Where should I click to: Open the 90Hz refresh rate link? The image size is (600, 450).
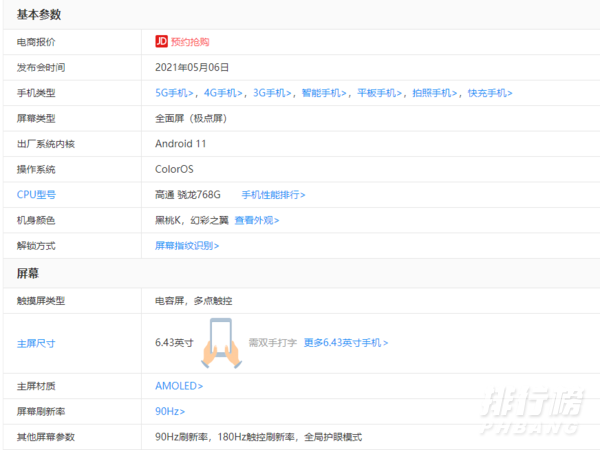click(x=170, y=411)
